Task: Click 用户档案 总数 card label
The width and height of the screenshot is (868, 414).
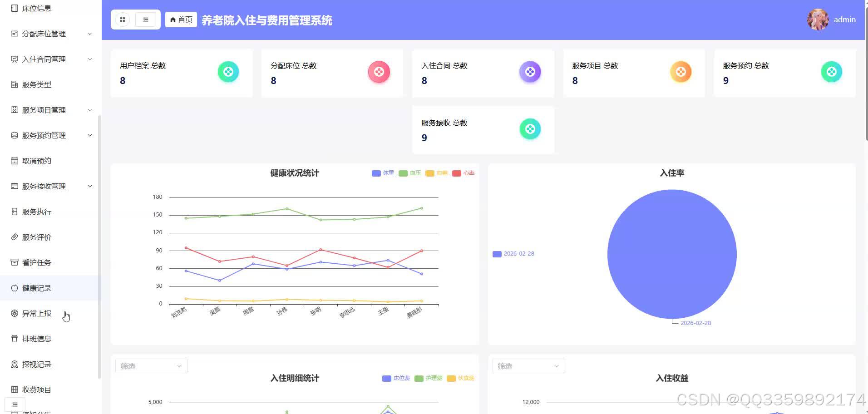Action: (x=143, y=65)
